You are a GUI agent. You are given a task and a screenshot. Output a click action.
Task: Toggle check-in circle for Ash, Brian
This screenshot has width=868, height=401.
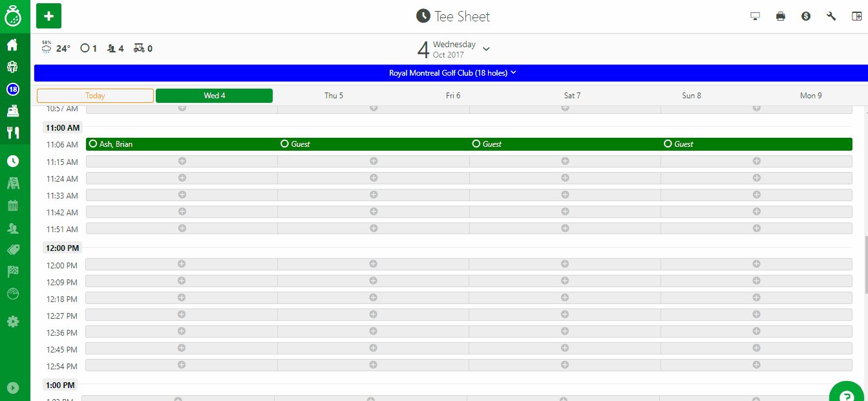pyautogui.click(x=93, y=144)
